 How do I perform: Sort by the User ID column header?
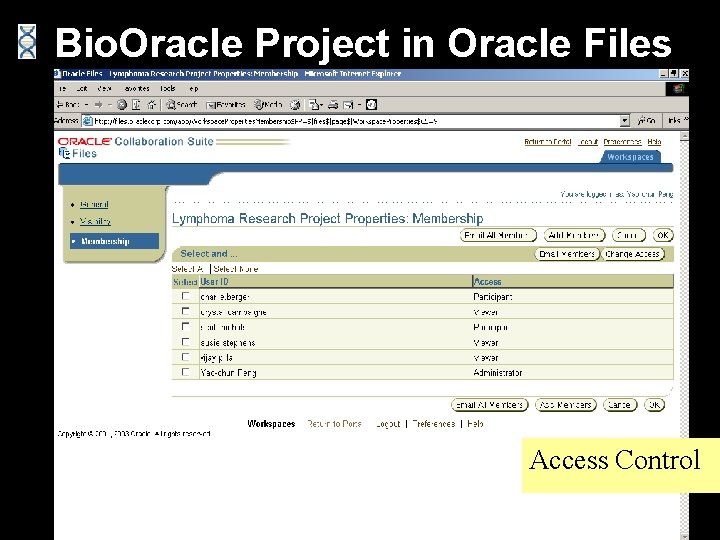pyautogui.click(x=214, y=281)
